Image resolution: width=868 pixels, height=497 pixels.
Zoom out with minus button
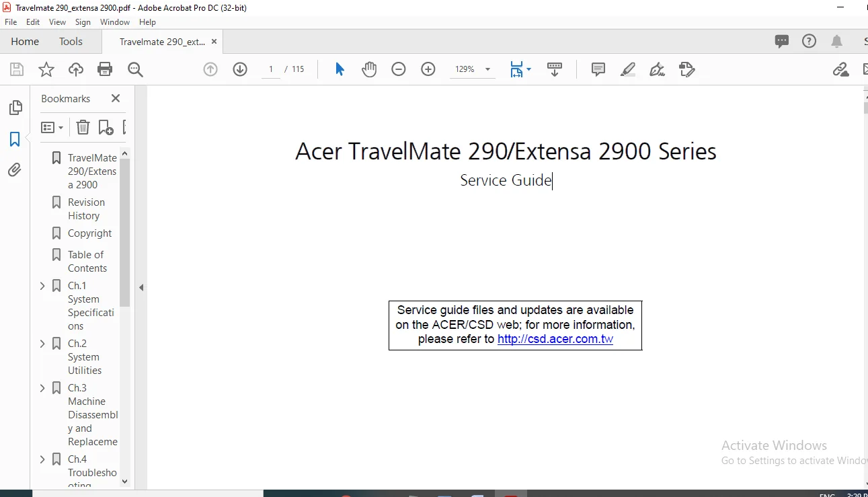pos(399,69)
